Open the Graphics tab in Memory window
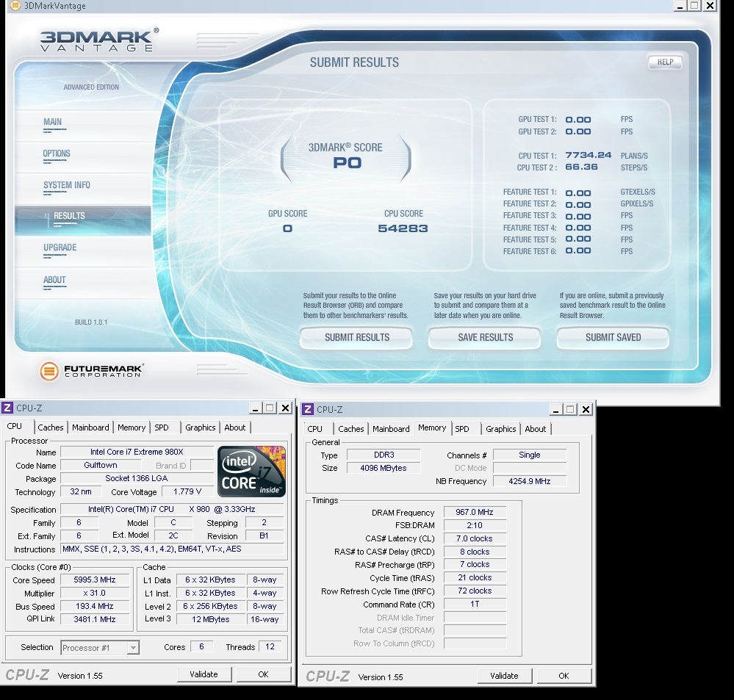Screen dimensions: 734x700 [x=501, y=429]
